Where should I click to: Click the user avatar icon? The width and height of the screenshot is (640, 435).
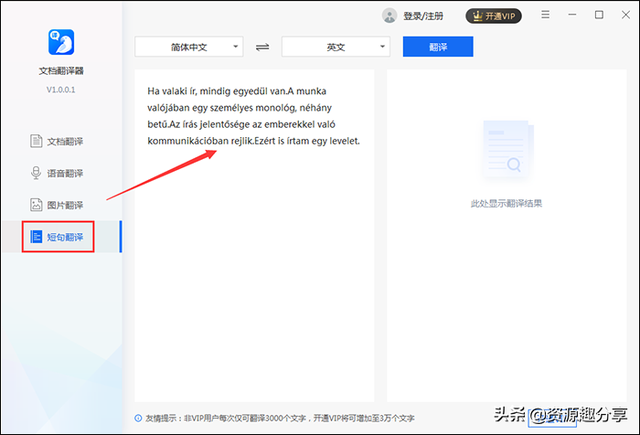[x=389, y=16]
